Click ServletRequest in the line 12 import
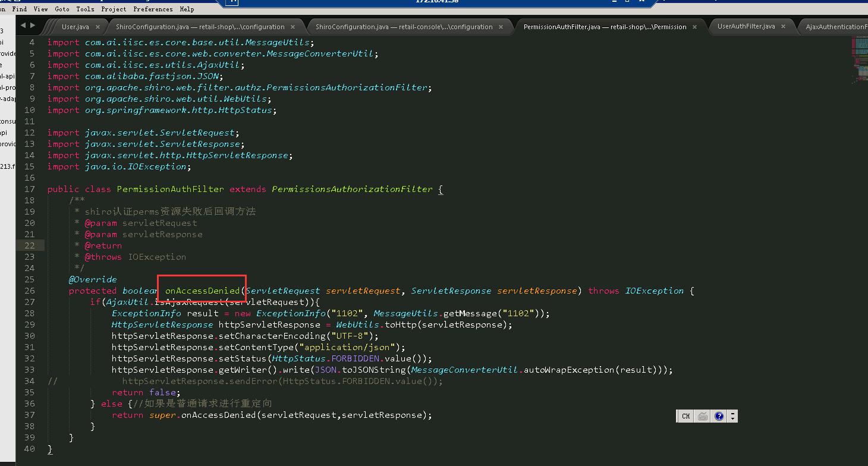868x466 pixels. (197, 133)
